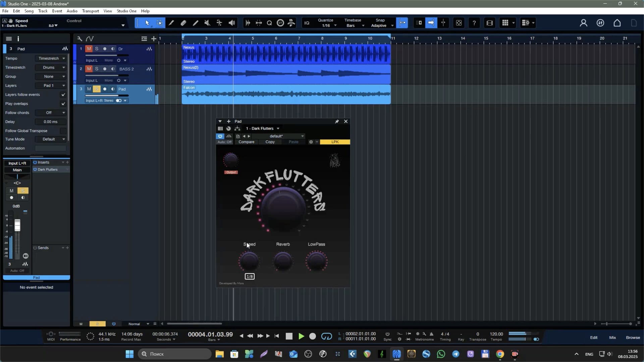The width and height of the screenshot is (644, 362).
Task: Open the Transport menu
Action: [91, 11]
